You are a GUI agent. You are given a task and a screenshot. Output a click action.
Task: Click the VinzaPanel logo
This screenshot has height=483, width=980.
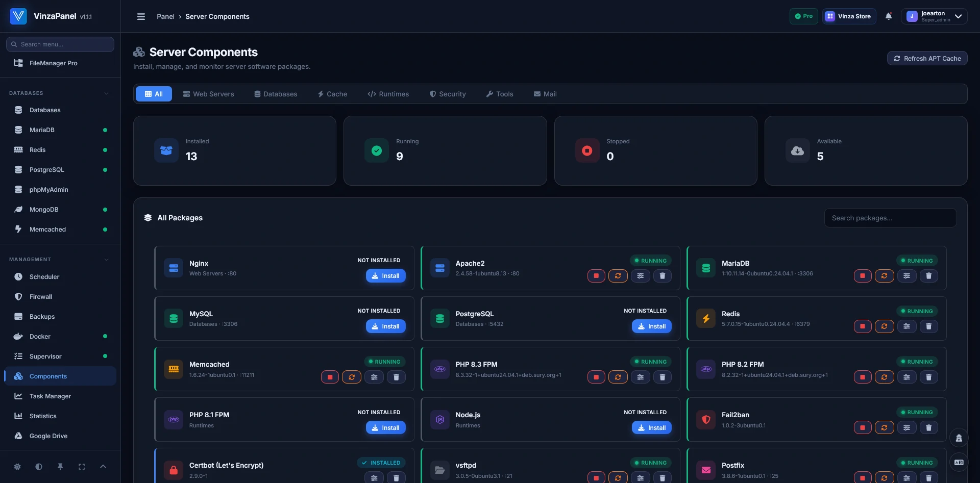(x=18, y=16)
